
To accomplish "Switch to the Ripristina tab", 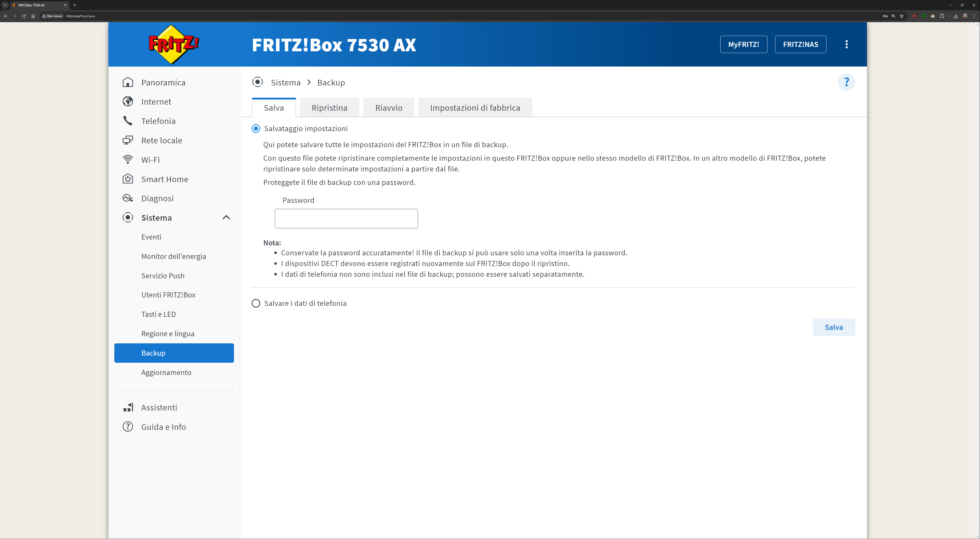I will 329,108.
